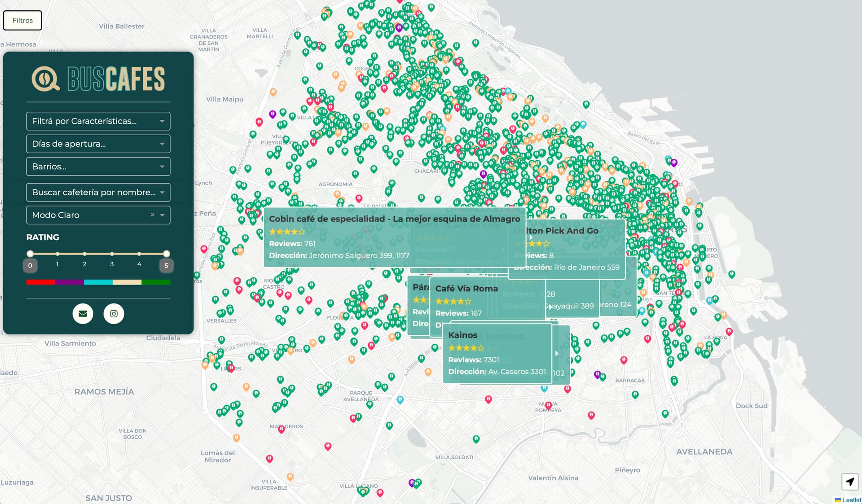The height and width of the screenshot is (504, 862).
Task: Click the rating slider handle at 5
Action: point(167,254)
